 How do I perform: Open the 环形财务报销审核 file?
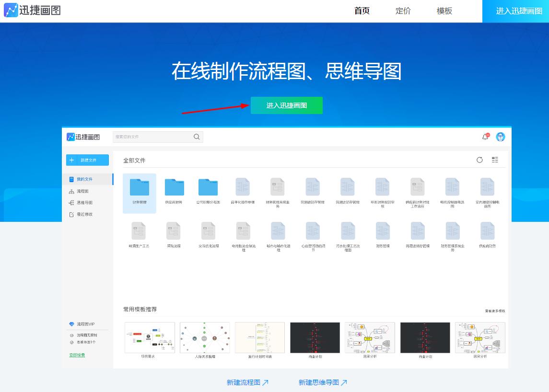[x=382, y=192]
